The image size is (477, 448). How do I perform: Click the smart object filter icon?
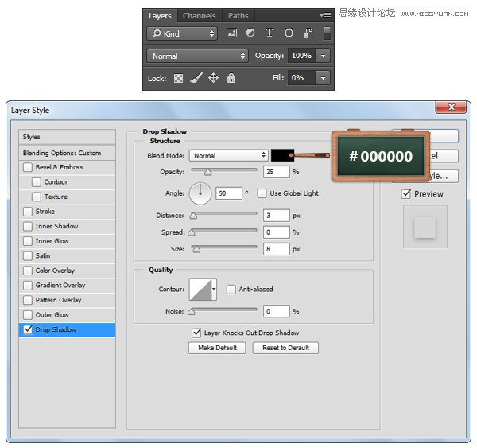pos(308,33)
